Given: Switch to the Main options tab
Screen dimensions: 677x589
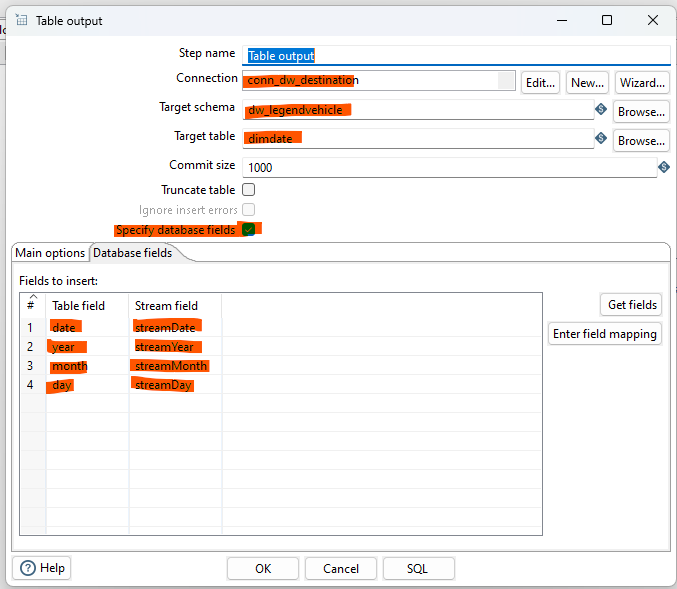Looking at the screenshot, I should 50,253.
